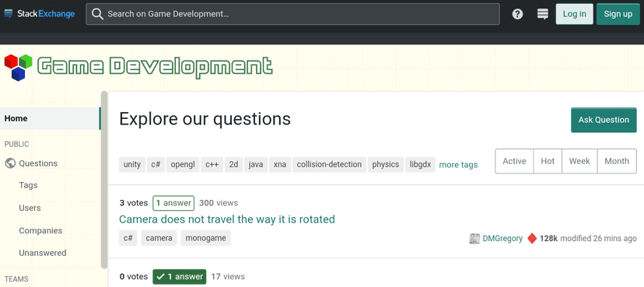This screenshot has width=644, height=287.
Task: Open the help center question-mark icon
Action: 517,14
